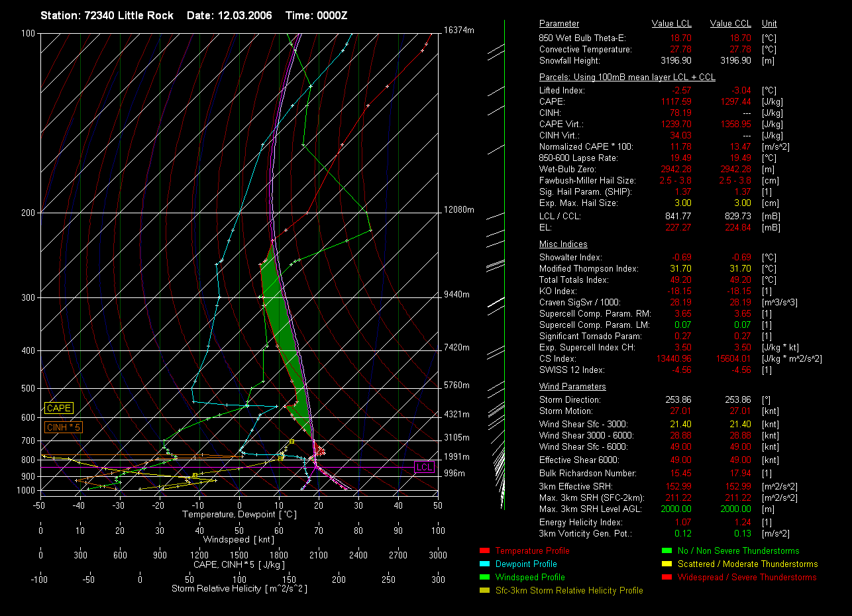Click the magenta LCL marker box
The width and height of the screenshot is (852, 616).
[x=424, y=467]
